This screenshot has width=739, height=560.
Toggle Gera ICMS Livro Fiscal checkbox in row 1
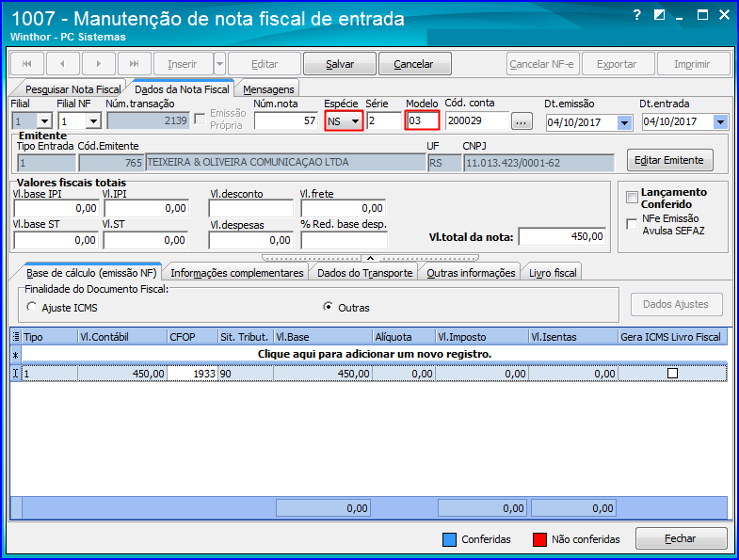[x=672, y=374]
